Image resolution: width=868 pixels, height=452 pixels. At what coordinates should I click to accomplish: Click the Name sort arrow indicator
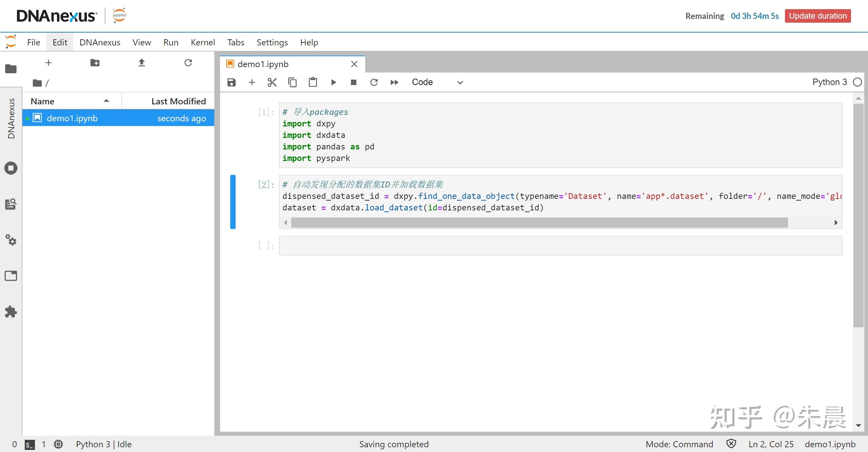coord(106,101)
